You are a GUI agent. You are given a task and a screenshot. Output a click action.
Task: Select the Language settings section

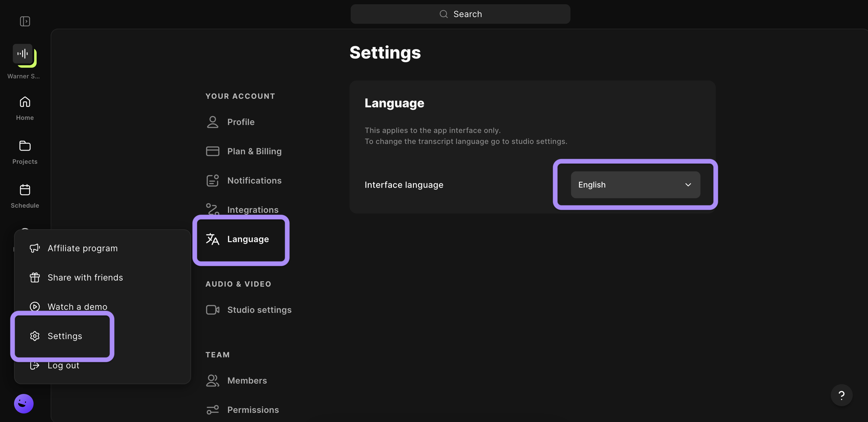237,239
